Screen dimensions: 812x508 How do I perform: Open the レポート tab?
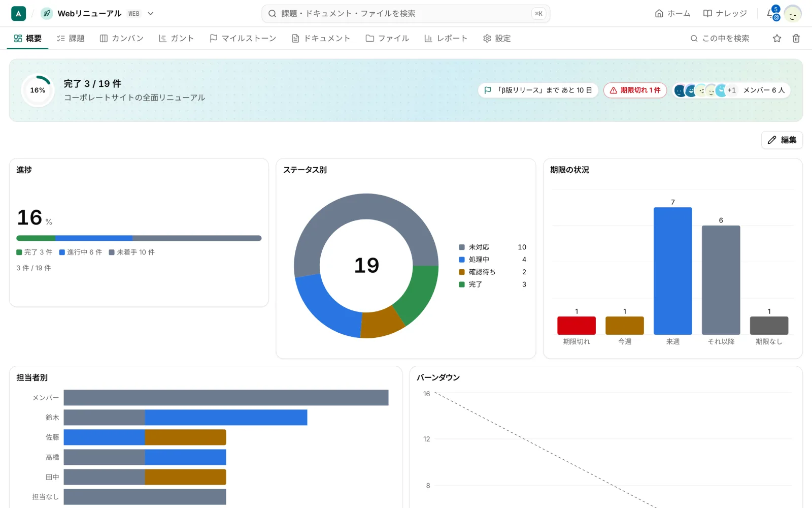click(446, 38)
